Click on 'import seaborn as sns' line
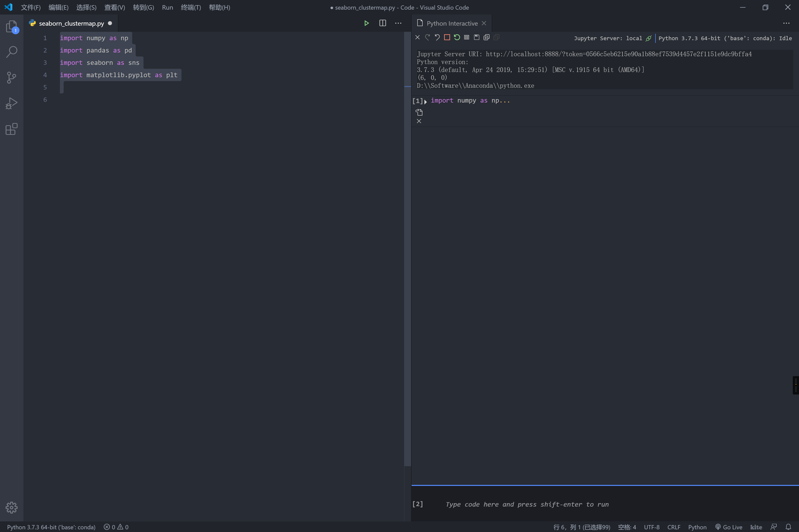Image resolution: width=799 pixels, height=532 pixels. point(100,63)
